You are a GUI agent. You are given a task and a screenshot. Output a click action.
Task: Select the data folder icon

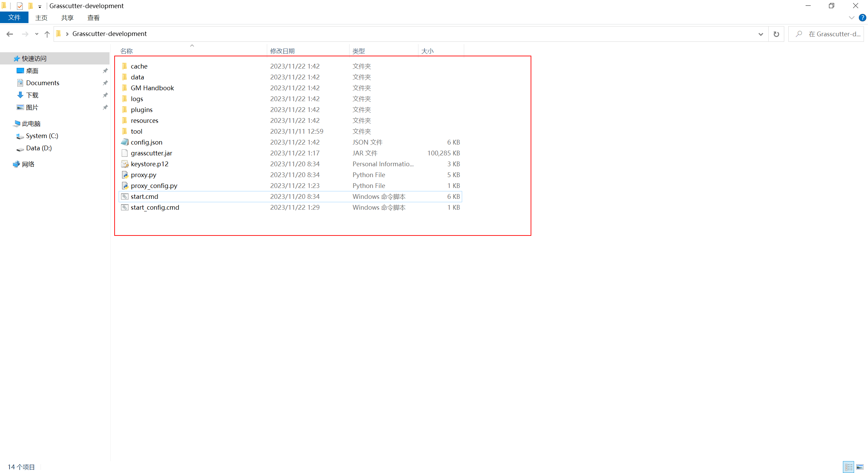click(x=124, y=77)
